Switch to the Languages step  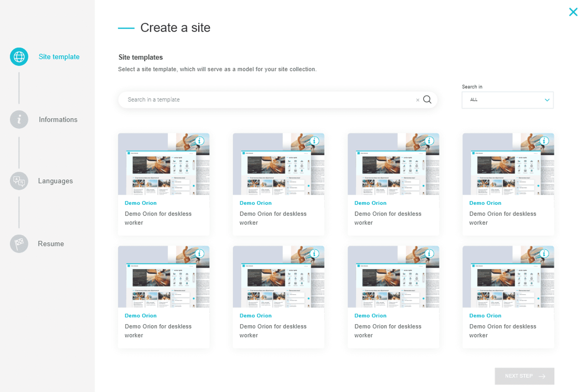coord(55,181)
